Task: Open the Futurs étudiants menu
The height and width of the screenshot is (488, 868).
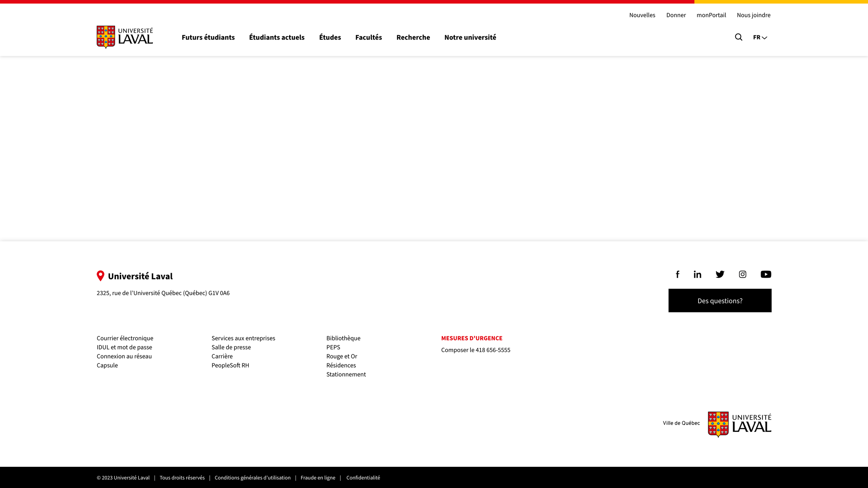Action: [x=208, y=37]
